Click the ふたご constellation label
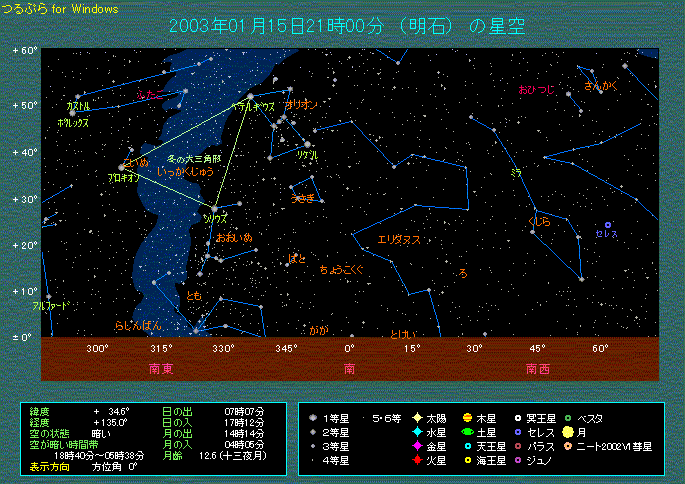The height and width of the screenshot is (484, 685). pos(150,95)
